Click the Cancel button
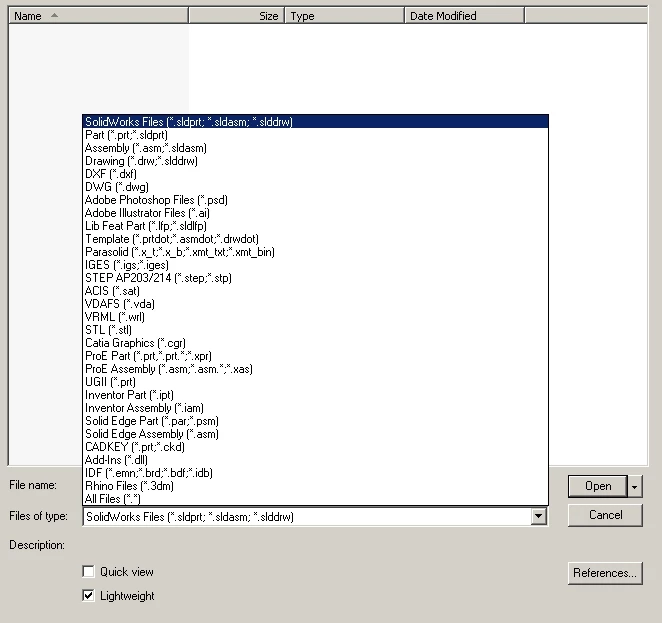Viewport: 662px width, 623px height. (605, 515)
